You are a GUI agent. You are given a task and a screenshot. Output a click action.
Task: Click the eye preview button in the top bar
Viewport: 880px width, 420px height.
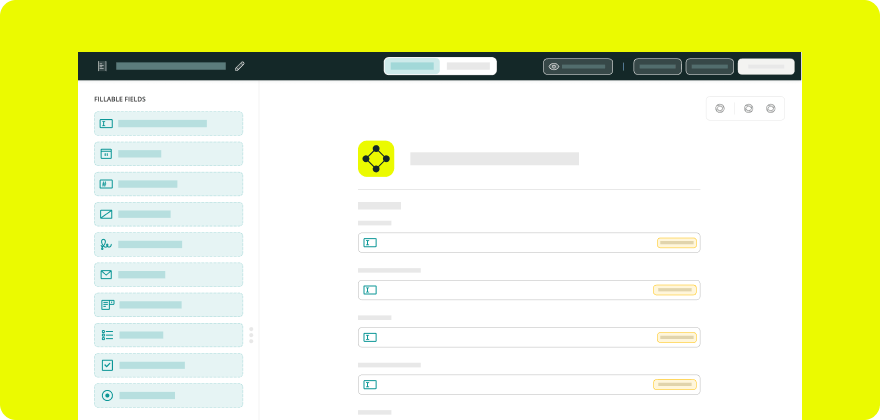(x=578, y=66)
